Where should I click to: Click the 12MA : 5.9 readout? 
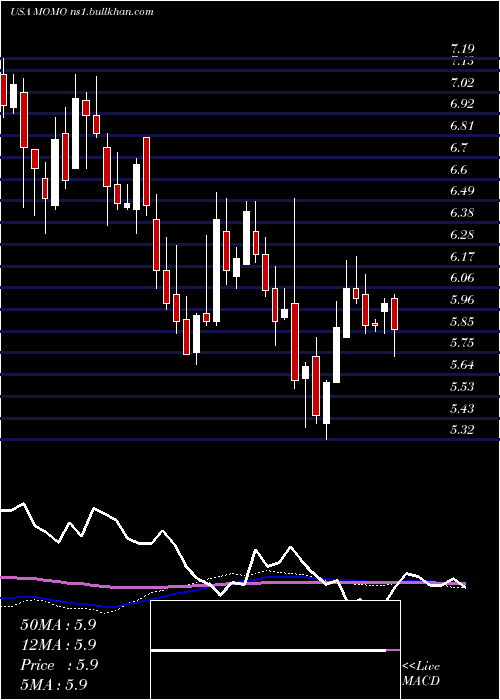(x=58, y=645)
